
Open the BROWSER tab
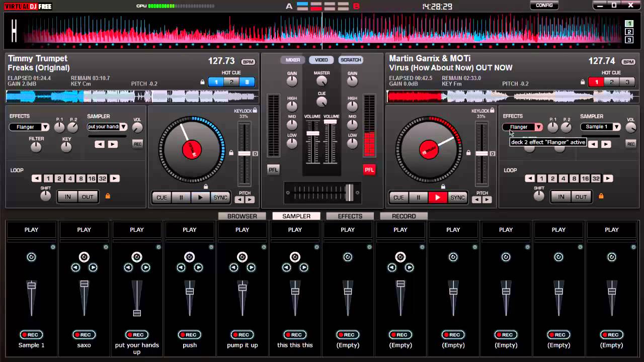242,216
